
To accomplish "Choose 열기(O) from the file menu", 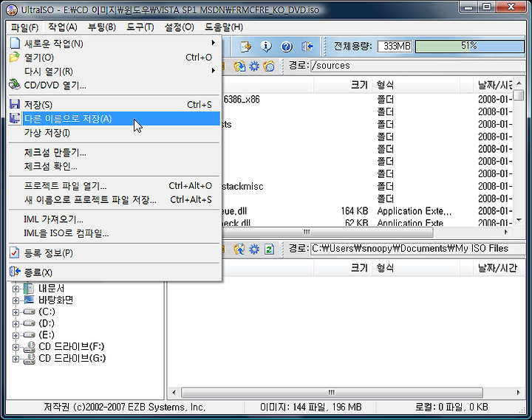I will (x=115, y=58).
